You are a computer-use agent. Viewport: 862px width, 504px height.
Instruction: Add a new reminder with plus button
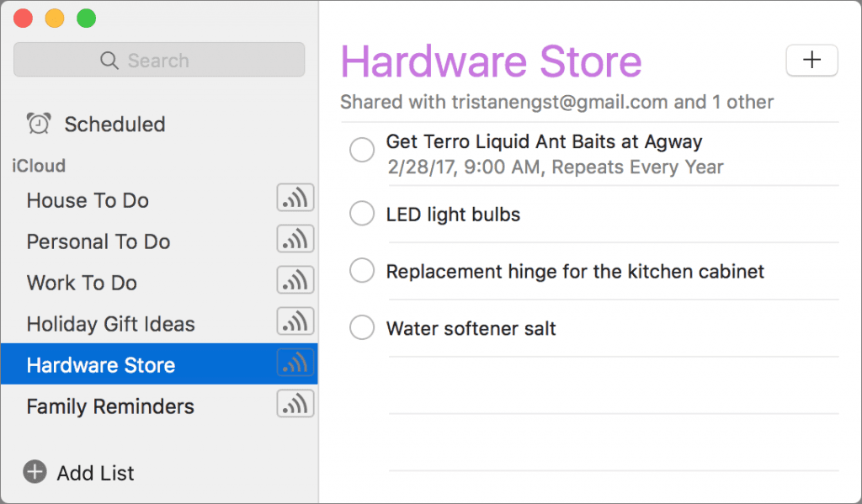[x=811, y=60]
